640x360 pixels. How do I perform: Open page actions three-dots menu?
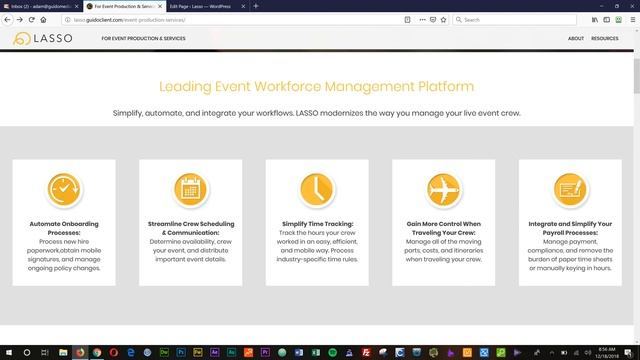[422, 20]
